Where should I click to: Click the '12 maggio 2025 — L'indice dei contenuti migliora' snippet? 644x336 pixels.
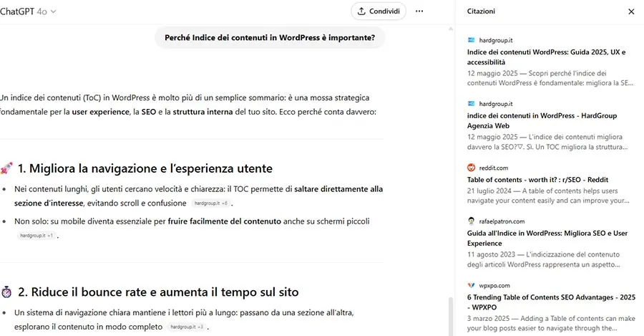coord(547,142)
